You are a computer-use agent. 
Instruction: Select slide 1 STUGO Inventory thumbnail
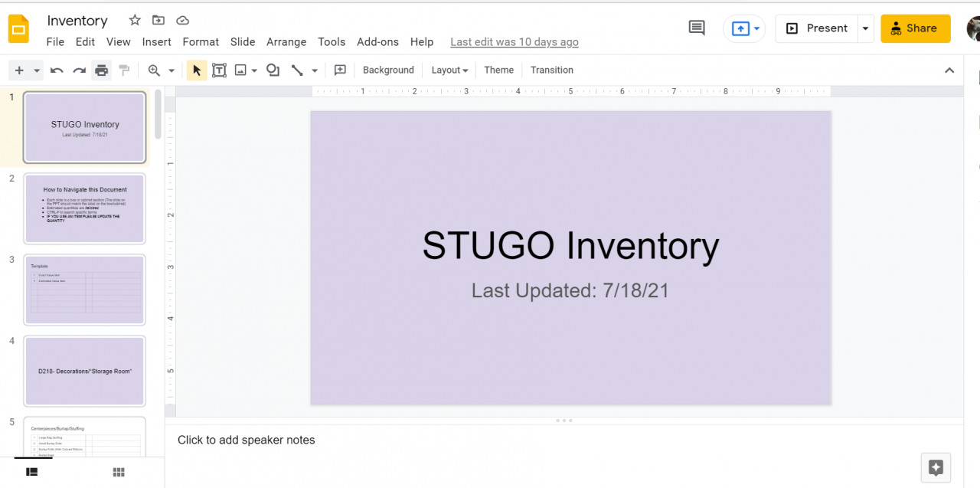point(84,127)
